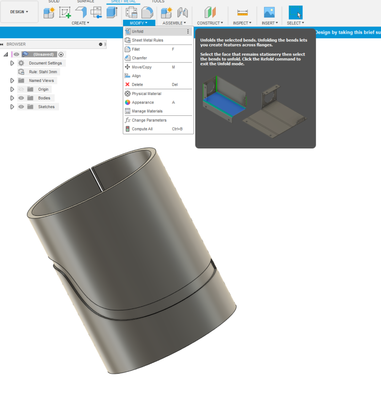This screenshot has height=400, width=381.
Task: Click the Unfold icon in Modify toolbar
Action: coord(131,13)
